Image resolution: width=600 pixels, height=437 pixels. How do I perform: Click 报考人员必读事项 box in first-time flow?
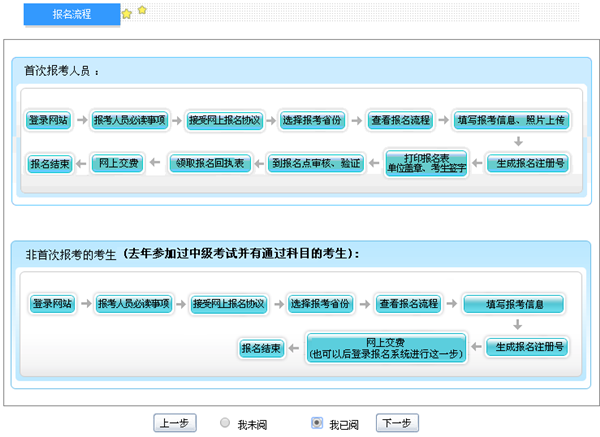[130, 120]
